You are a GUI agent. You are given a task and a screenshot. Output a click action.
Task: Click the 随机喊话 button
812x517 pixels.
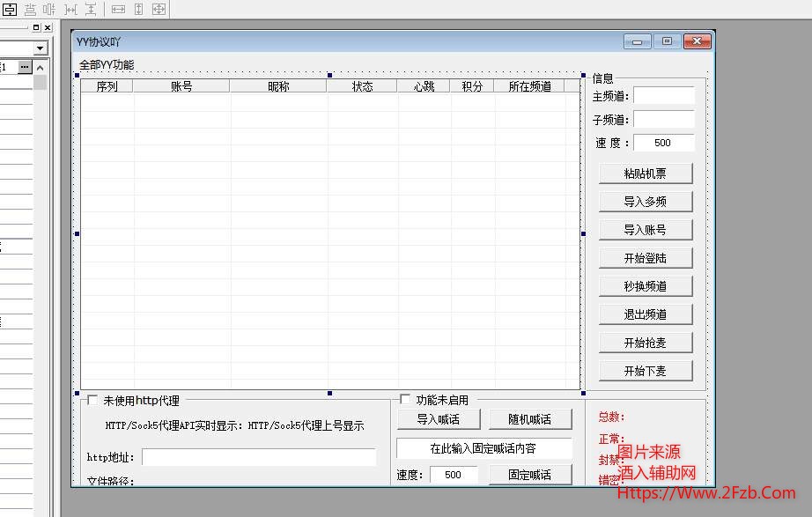530,419
